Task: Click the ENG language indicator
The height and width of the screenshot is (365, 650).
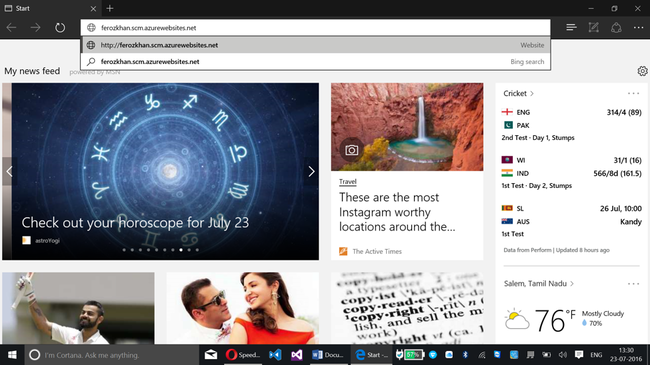Action: (596, 355)
